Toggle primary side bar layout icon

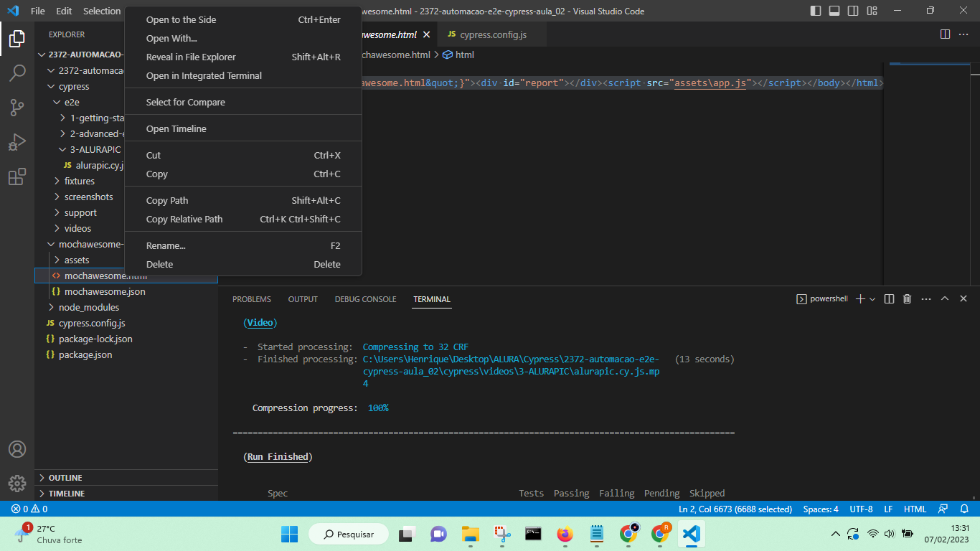816,11
